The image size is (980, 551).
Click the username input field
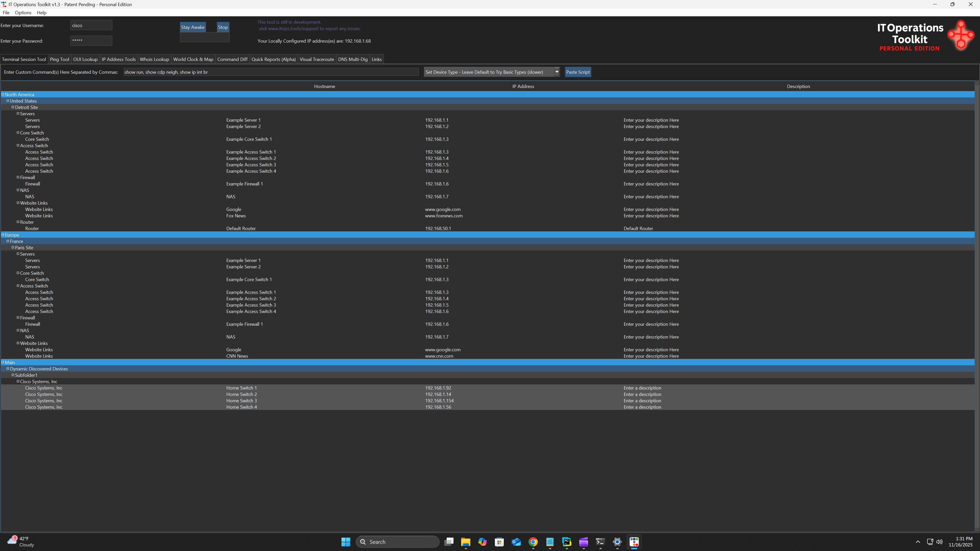point(91,25)
